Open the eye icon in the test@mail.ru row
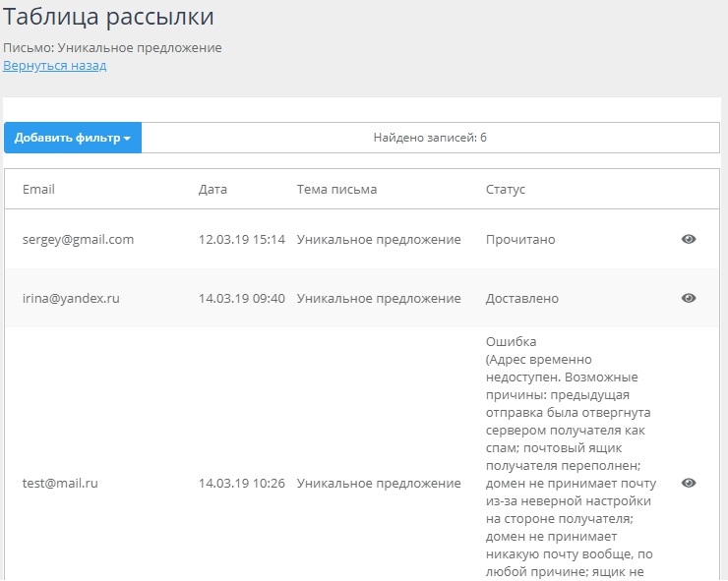Image resolution: width=728 pixels, height=581 pixels. [x=689, y=483]
